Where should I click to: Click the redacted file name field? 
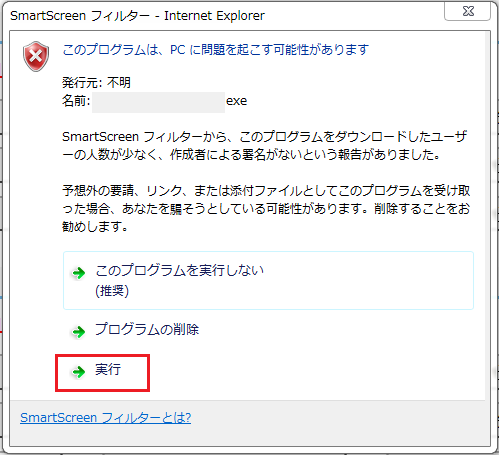pyautogui.click(x=158, y=102)
